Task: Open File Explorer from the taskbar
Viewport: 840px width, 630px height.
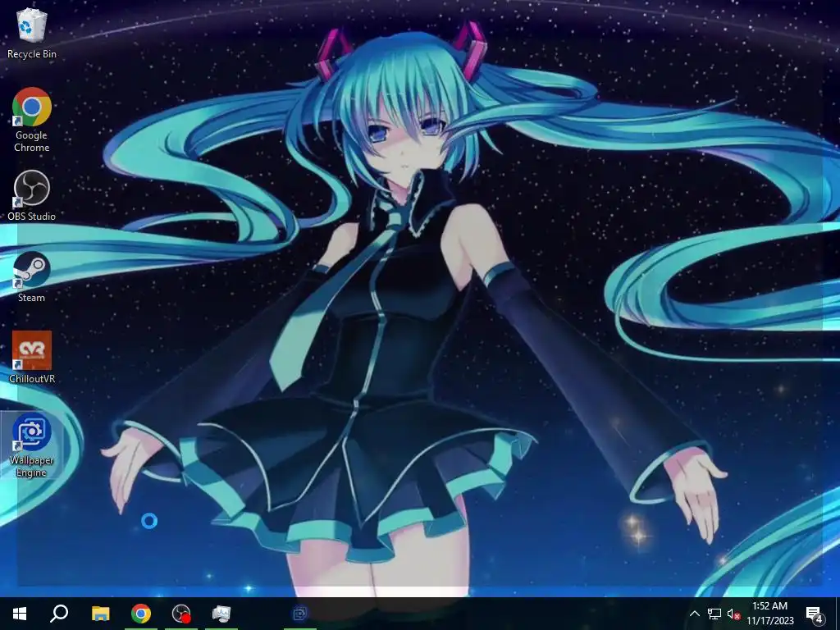Action: [100, 614]
